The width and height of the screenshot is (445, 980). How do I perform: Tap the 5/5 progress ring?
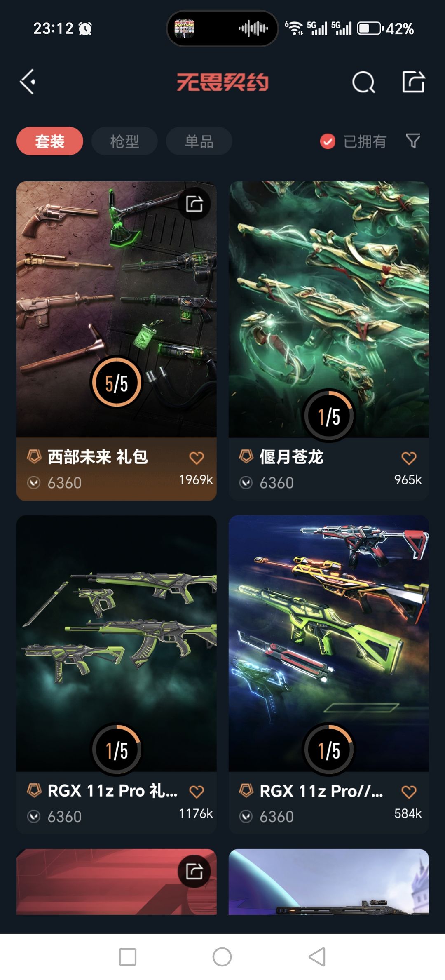coord(117,383)
